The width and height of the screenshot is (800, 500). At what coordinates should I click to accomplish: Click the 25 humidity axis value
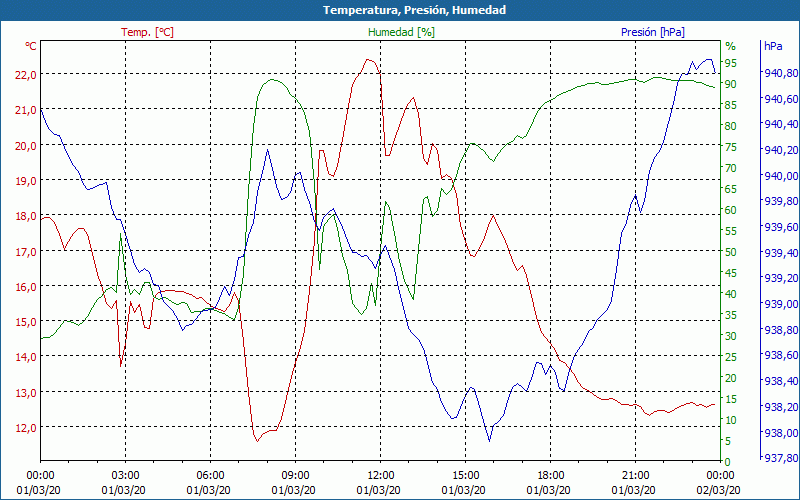(x=731, y=357)
